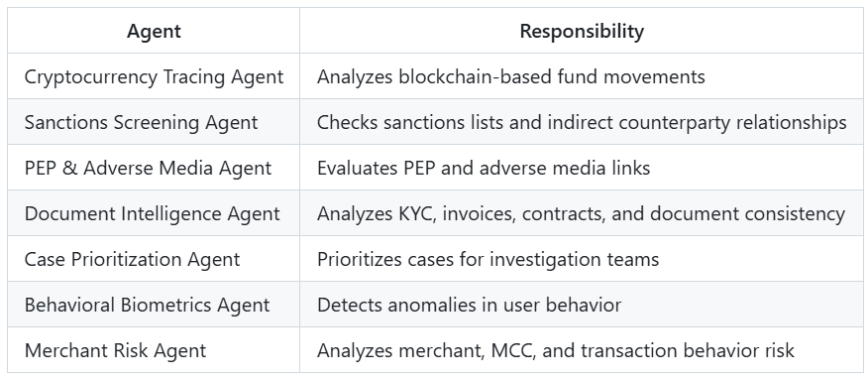Click the Agent column header
This screenshot has height=380, width=868.
154,31
